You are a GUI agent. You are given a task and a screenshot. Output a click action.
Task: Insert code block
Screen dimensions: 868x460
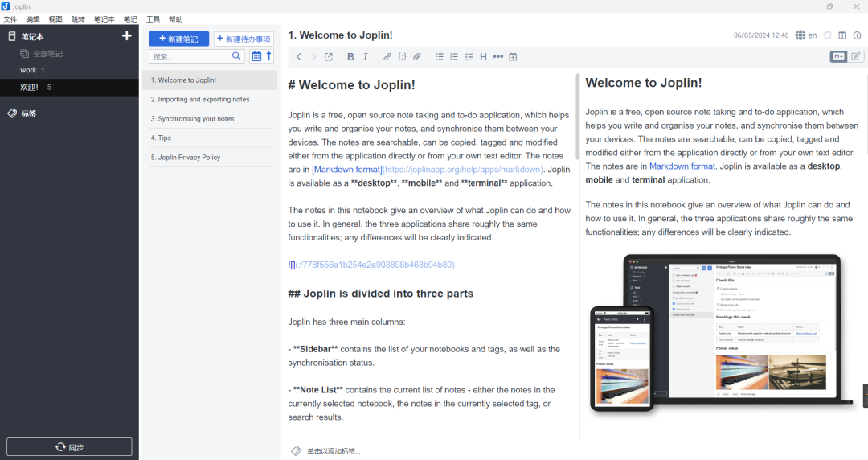402,56
